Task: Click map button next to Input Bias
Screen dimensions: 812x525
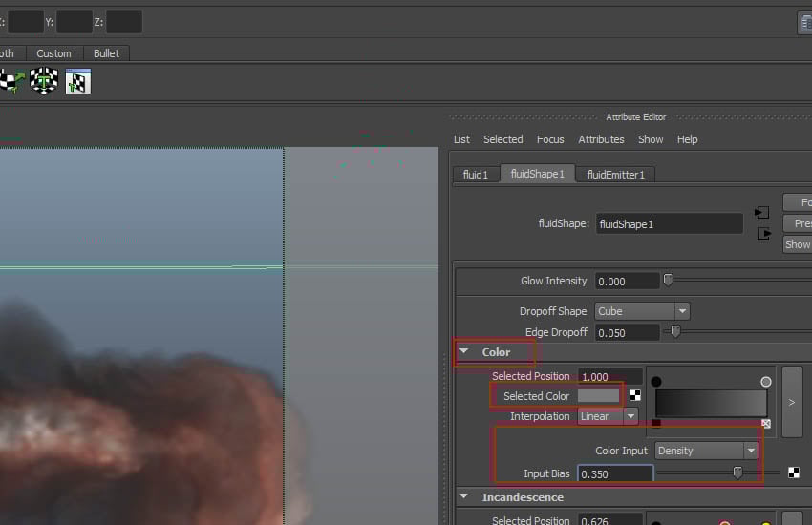Action: click(793, 472)
